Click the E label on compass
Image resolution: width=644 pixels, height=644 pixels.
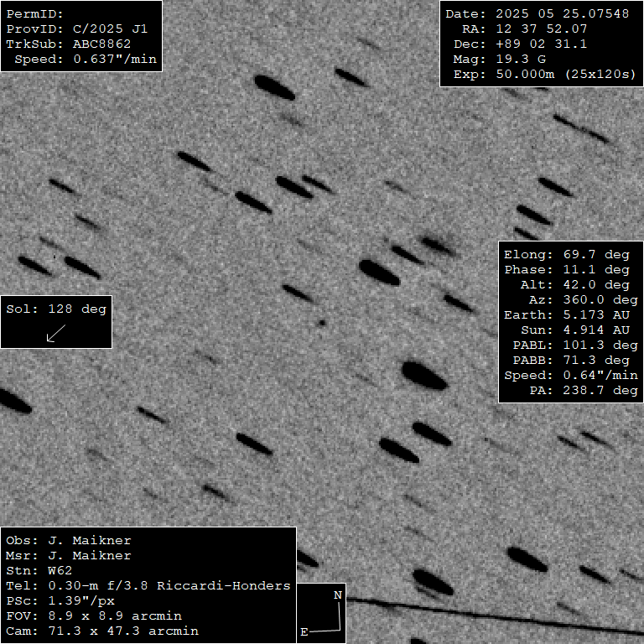[304, 631]
